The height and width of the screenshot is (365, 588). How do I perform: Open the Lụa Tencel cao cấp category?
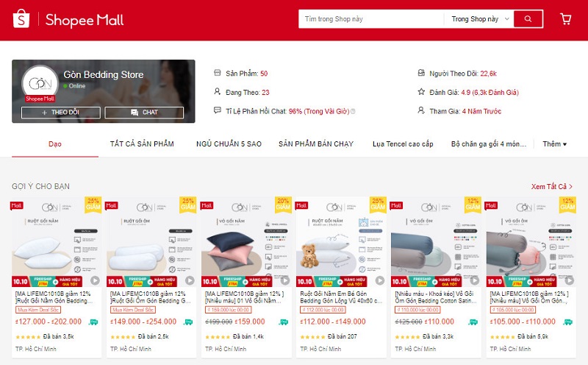[403, 143]
